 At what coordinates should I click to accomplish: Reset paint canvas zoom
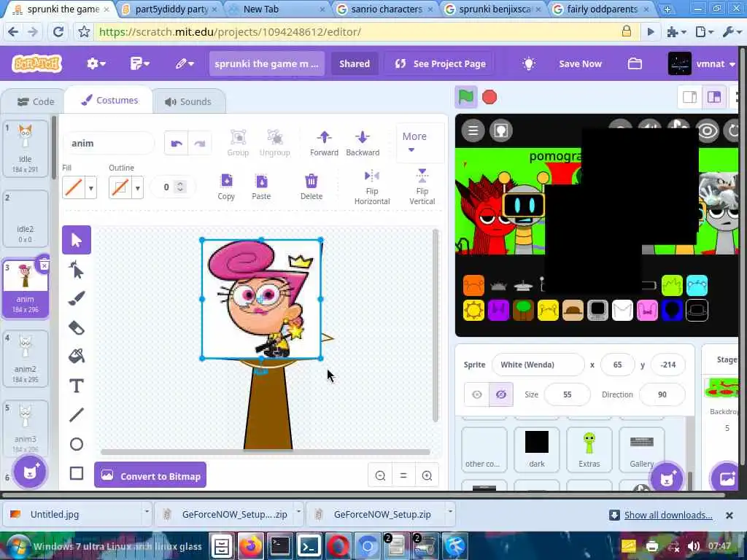(403, 475)
